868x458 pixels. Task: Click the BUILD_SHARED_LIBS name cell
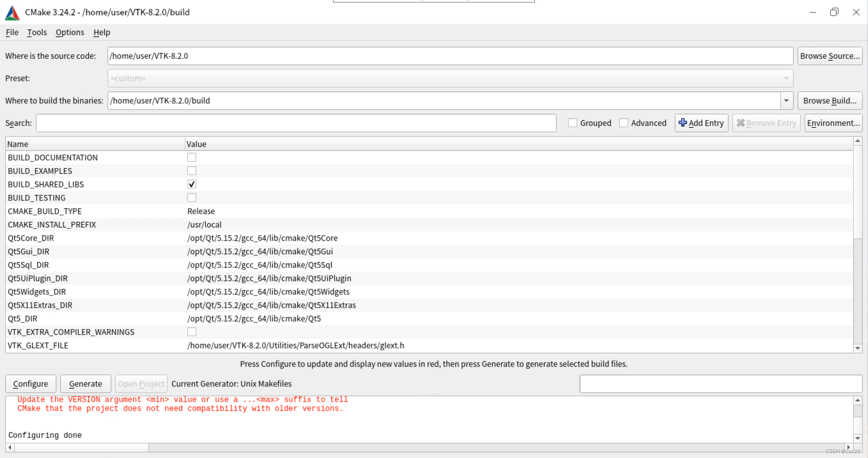click(x=46, y=184)
